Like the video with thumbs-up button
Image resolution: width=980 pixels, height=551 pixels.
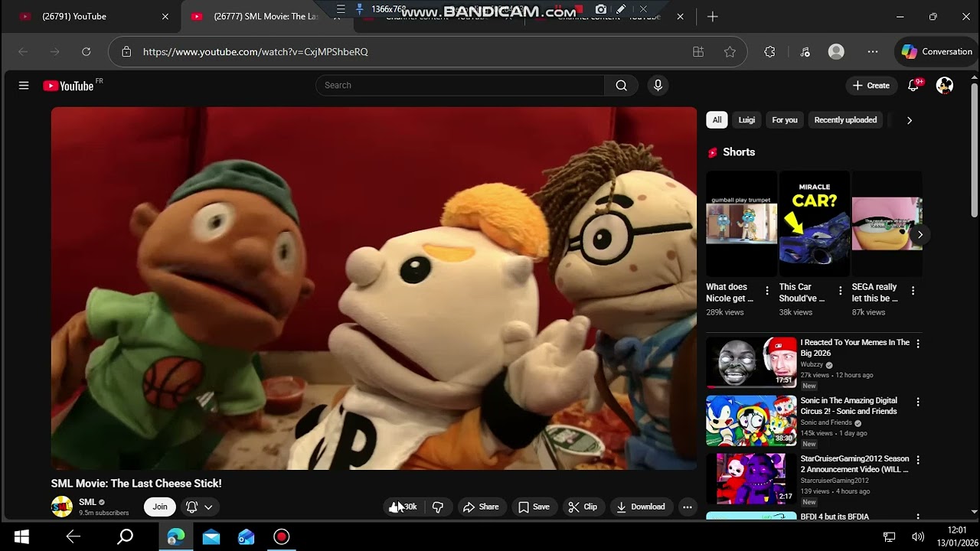(403, 507)
